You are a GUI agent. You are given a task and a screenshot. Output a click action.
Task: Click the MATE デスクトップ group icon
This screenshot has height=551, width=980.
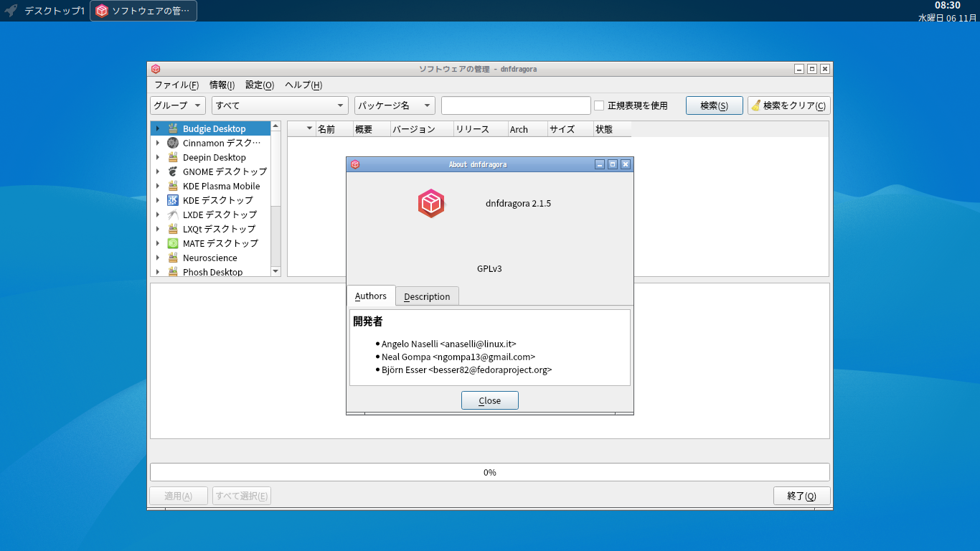[173, 243]
